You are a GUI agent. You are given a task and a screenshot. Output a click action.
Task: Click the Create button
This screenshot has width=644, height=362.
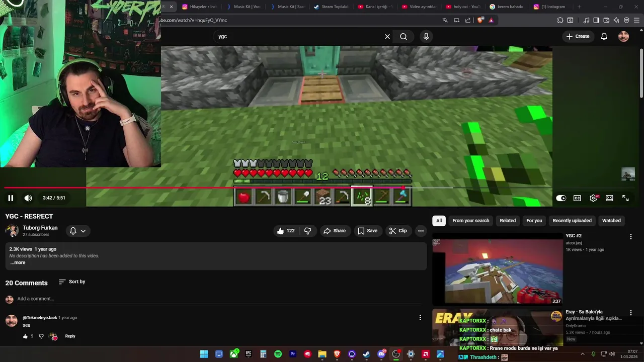click(578, 36)
